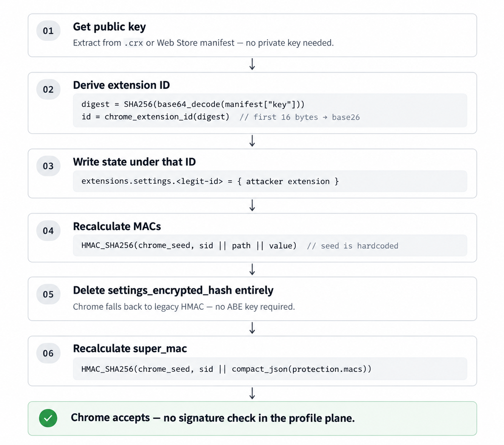Click the arrow below Get public key

pos(252,64)
